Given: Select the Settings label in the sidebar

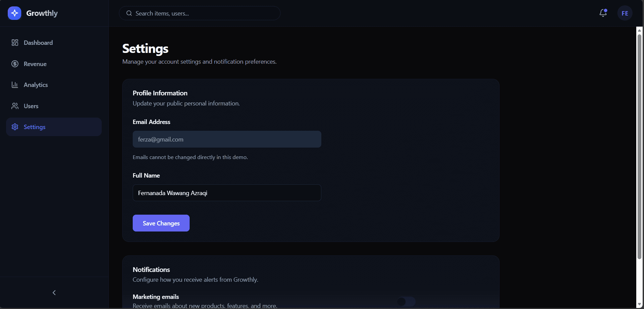Looking at the screenshot, I should (x=34, y=127).
